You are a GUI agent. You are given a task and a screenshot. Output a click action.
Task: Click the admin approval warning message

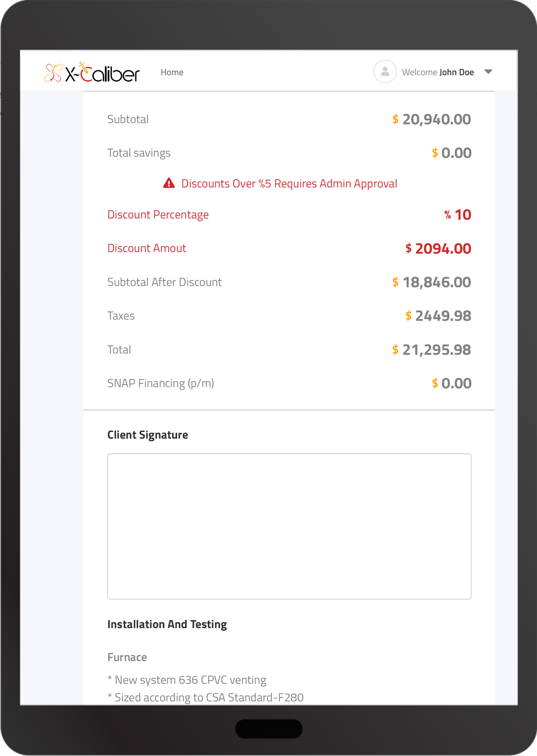point(289,183)
